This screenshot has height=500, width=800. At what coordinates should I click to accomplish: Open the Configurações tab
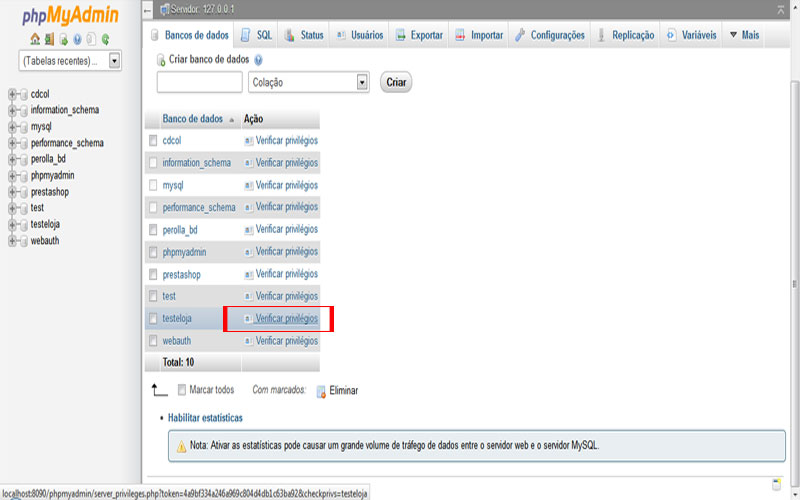point(549,35)
